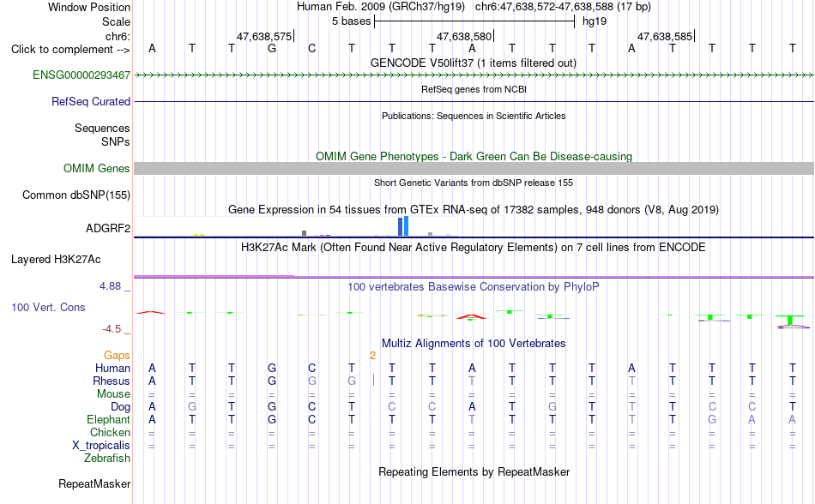The image size is (815, 504).
Task: Click the '5 bases' scale bar
Action: tap(474, 21)
